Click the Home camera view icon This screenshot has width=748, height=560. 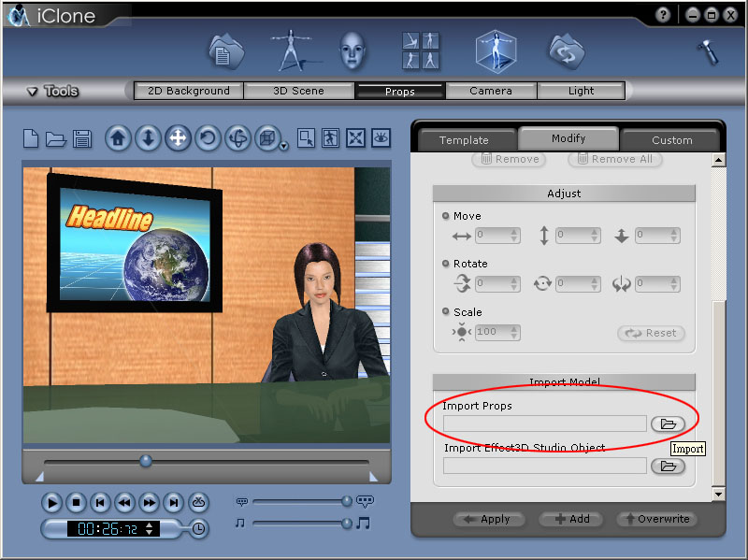pyautogui.click(x=117, y=137)
